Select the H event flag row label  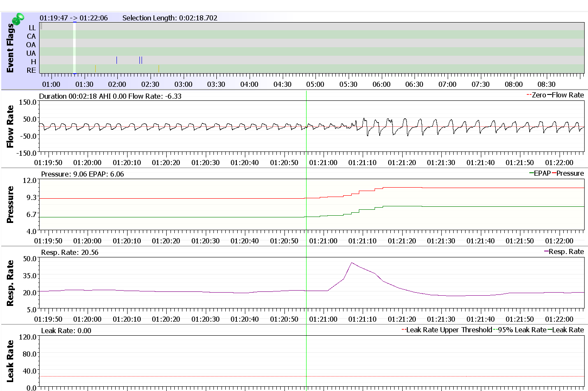[34, 62]
